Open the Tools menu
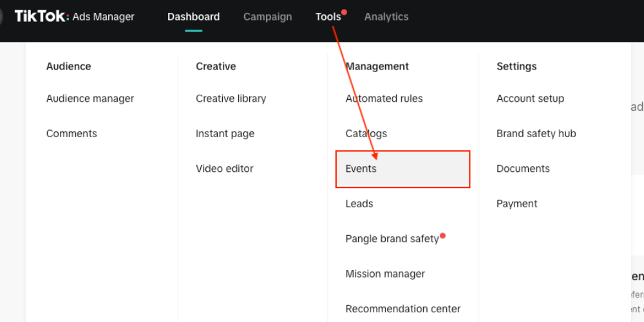The image size is (644, 322). [x=328, y=17]
